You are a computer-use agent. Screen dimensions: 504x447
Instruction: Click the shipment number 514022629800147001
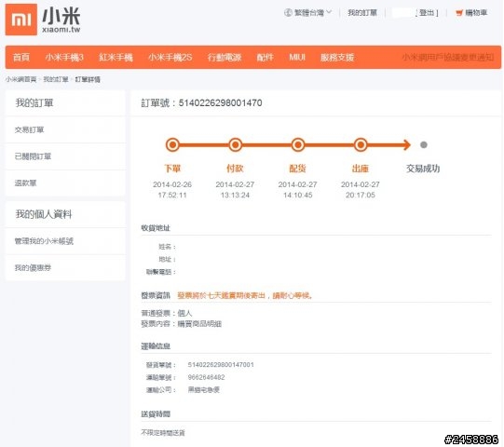pyautogui.click(x=221, y=365)
